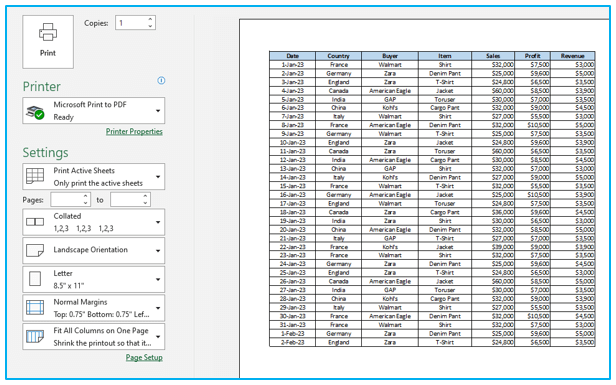Click the Pages 'to' end field
616x385 pixels.
coord(126,200)
